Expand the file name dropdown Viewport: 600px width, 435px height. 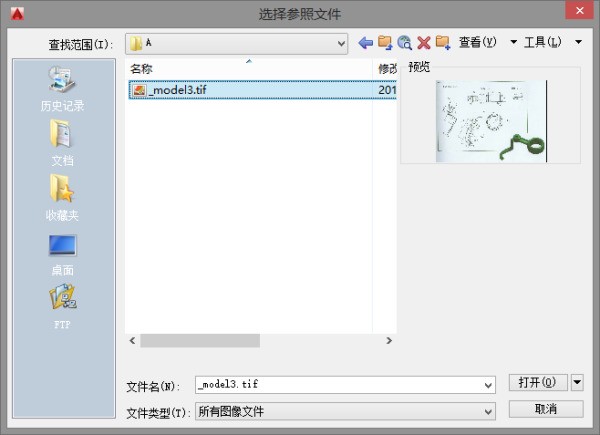tap(488, 385)
